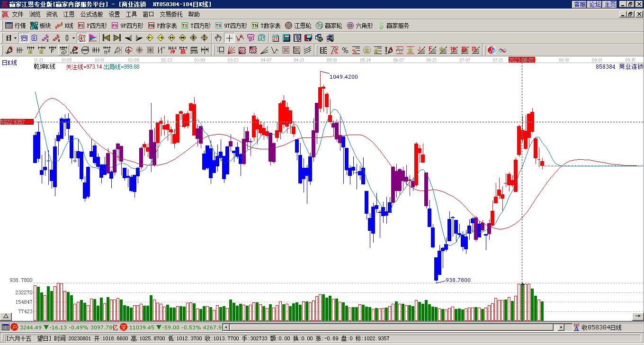This screenshot has height=345, width=644.
Task: Open the 窗口 menu
Action: (x=148, y=14)
